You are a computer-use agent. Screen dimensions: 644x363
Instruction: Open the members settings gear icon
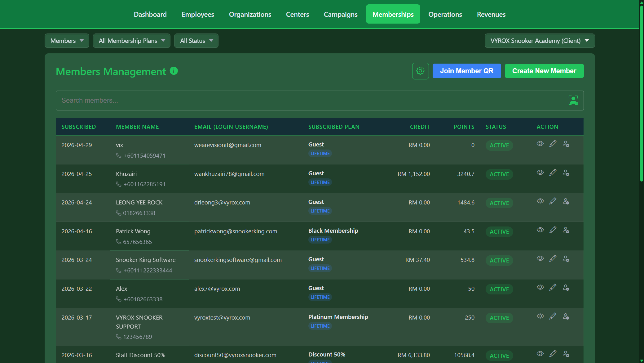click(420, 71)
